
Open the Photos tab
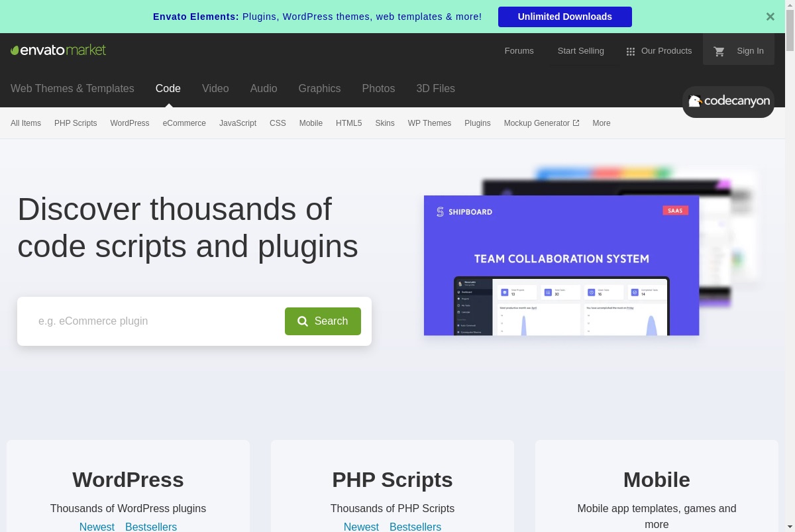[x=378, y=88]
